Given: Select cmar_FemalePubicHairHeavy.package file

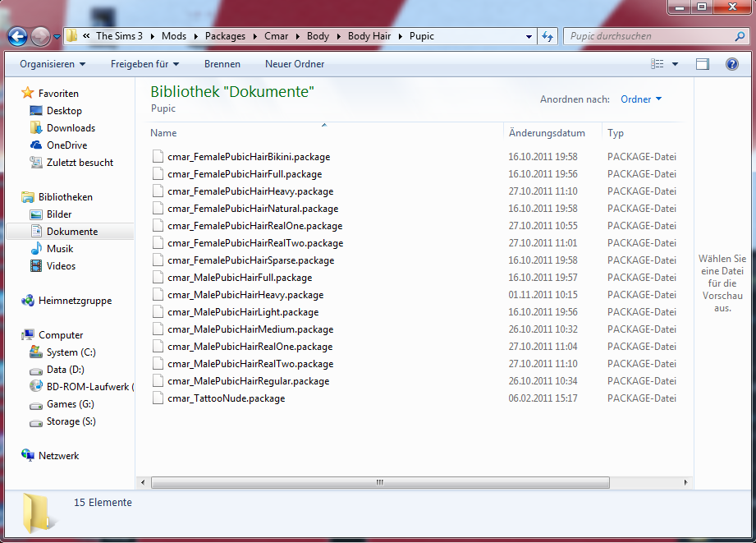Looking at the screenshot, I should click(250, 191).
